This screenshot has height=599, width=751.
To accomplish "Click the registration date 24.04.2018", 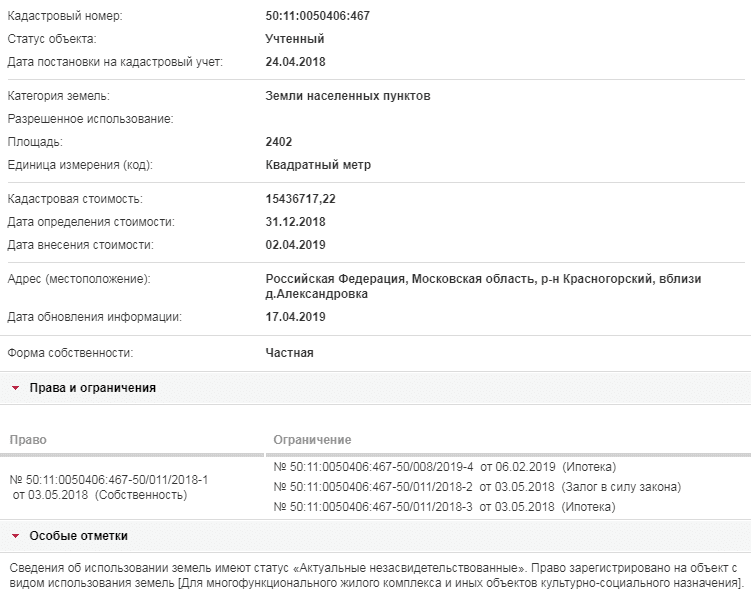I will click(x=296, y=62).
